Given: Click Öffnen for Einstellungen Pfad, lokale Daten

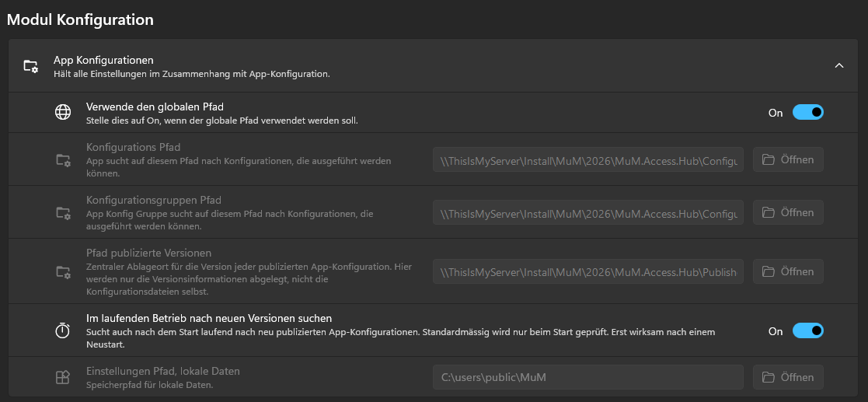Looking at the screenshot, I should coord(788,377).
